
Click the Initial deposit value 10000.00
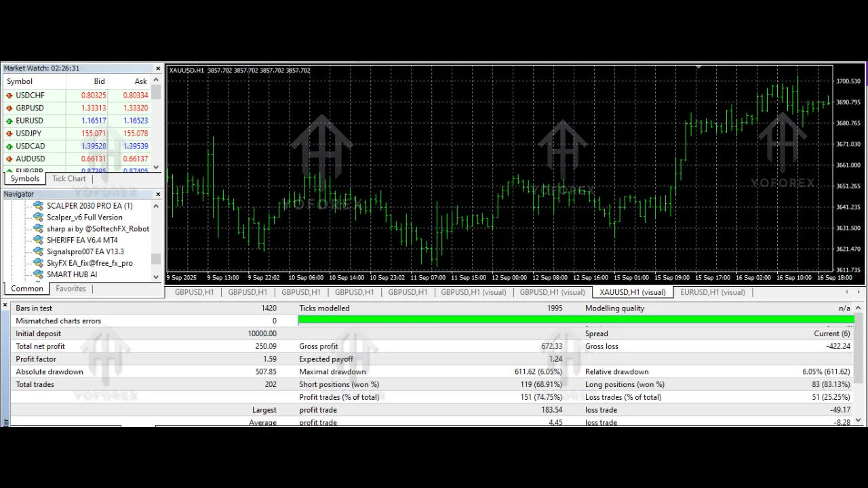click(262, 333)
